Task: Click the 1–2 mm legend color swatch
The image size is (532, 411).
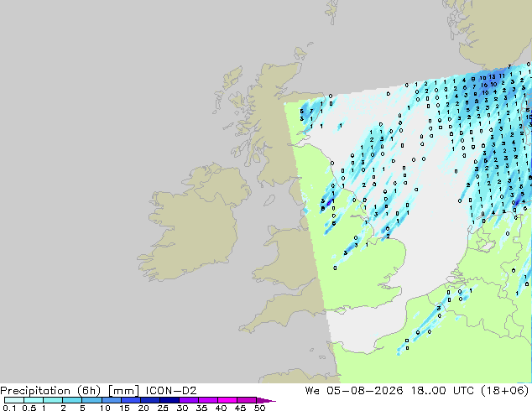Action: click(53, 400)
